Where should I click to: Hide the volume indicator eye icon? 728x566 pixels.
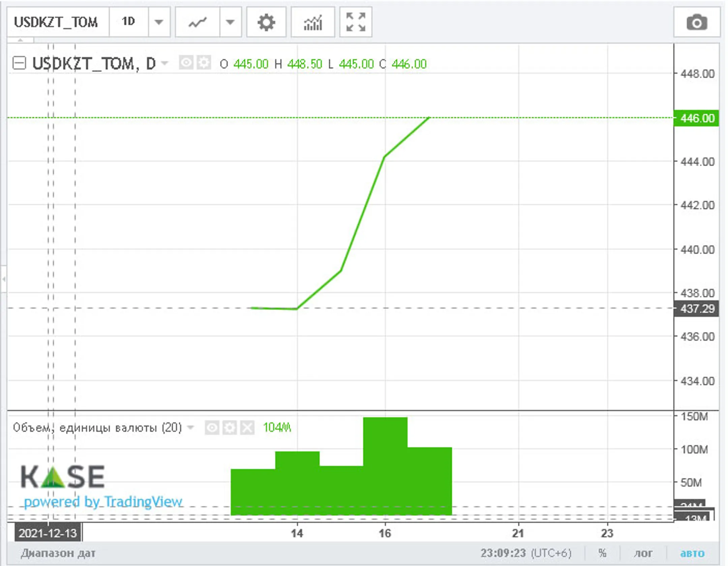(212, 428)
